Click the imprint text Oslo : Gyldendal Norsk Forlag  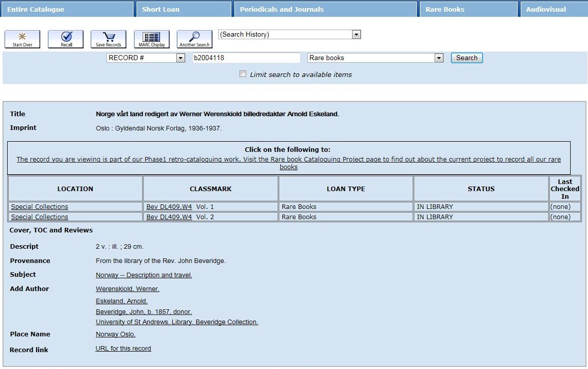coord(158,128)
